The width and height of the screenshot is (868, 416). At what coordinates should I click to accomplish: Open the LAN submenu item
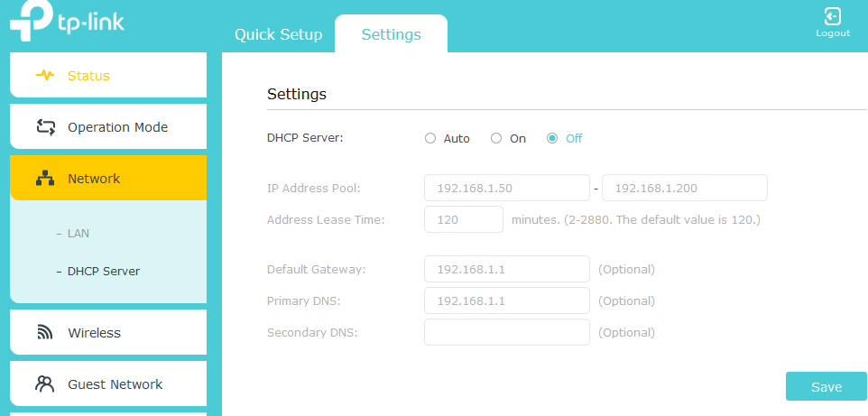(x=78, y=234)
